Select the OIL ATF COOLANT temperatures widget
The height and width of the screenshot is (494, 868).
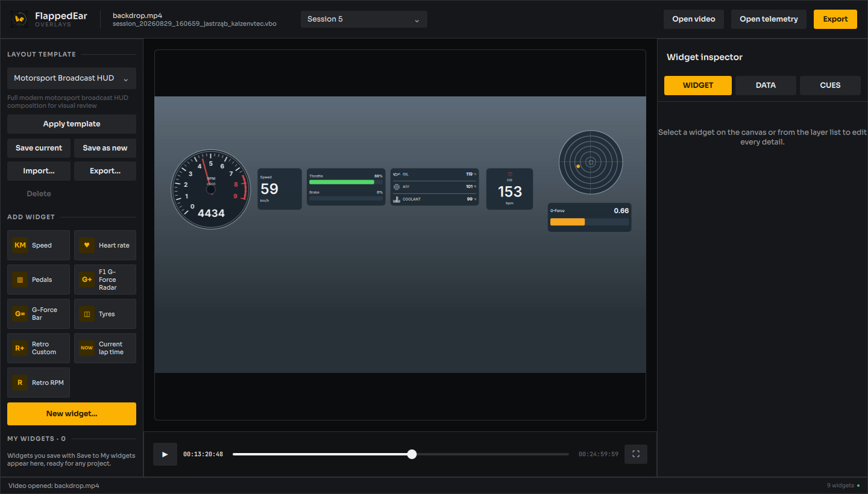[435, 187]
